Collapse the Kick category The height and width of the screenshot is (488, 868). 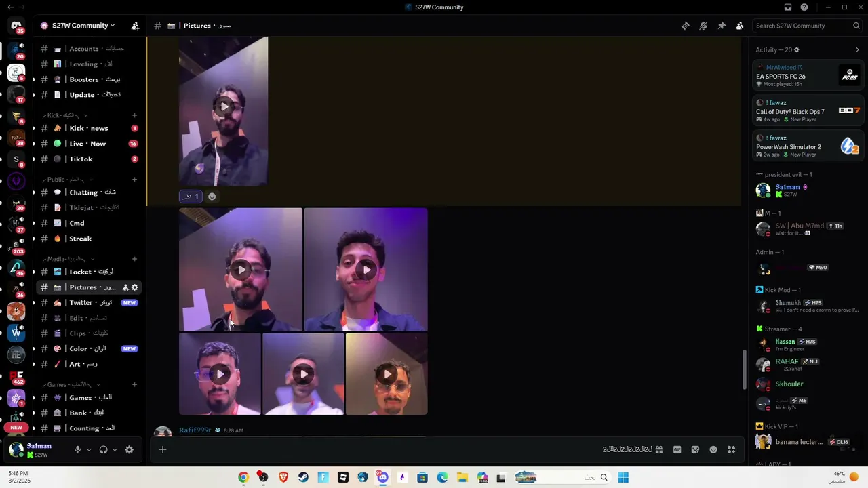(x=64, y=115)
